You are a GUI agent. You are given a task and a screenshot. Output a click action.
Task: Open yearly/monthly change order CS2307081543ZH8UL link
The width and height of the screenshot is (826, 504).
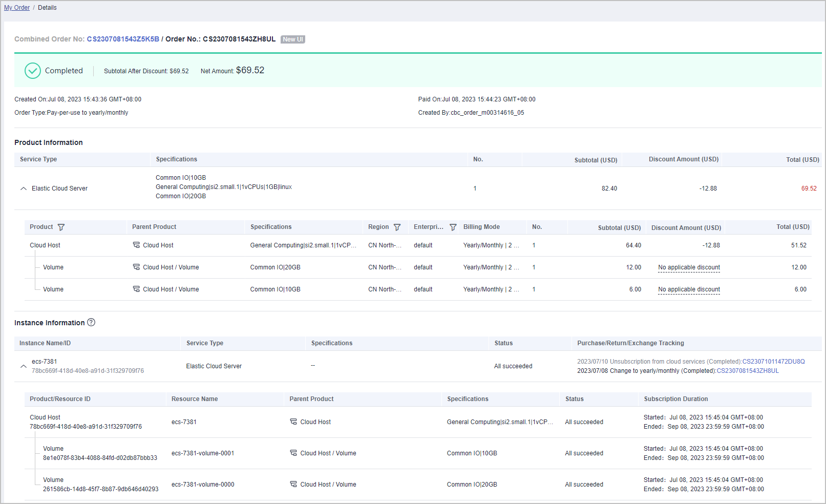pyautogui.click(x=747, y=371)
